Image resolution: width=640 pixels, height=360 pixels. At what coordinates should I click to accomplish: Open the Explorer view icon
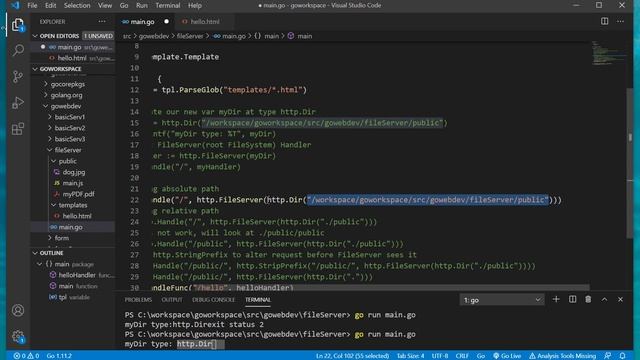[18, 25]
